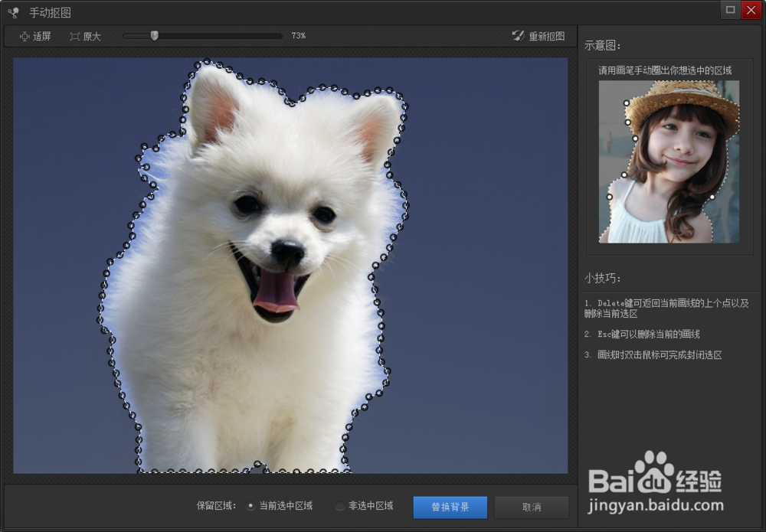766x532 pixels.
Task: Select the 非选中区域 radio button
Action: click(340, 506)
